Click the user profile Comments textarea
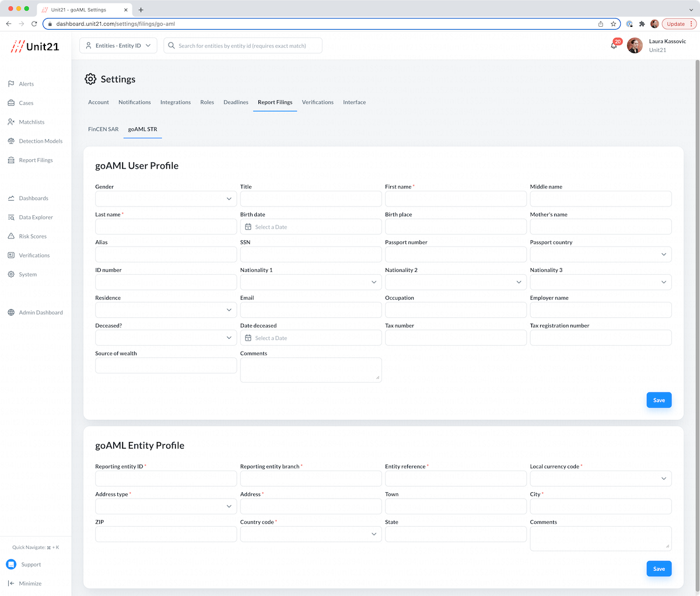Screen dimensions: 700x596 [x=311, y=370]
